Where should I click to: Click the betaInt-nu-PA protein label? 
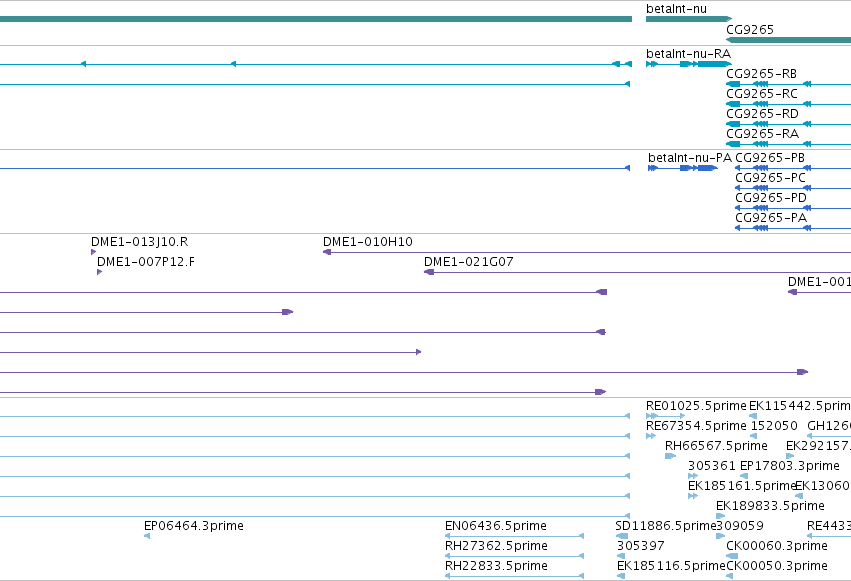(x=690, y=158)
